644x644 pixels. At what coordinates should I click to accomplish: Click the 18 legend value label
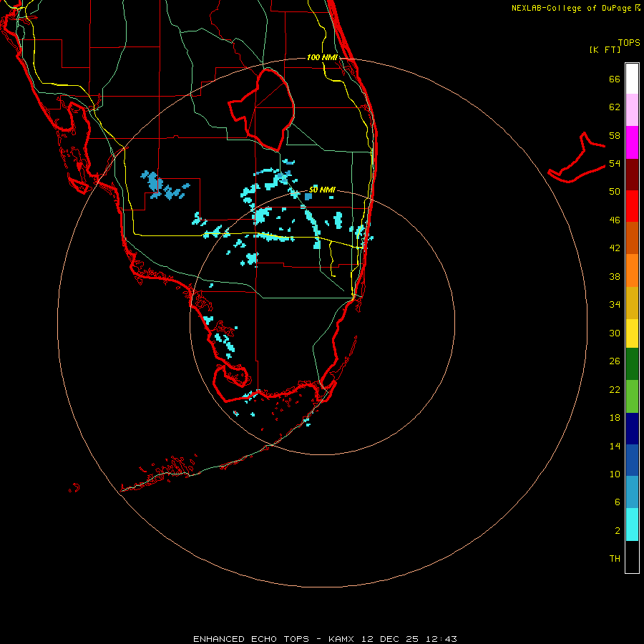click(615, 418)
